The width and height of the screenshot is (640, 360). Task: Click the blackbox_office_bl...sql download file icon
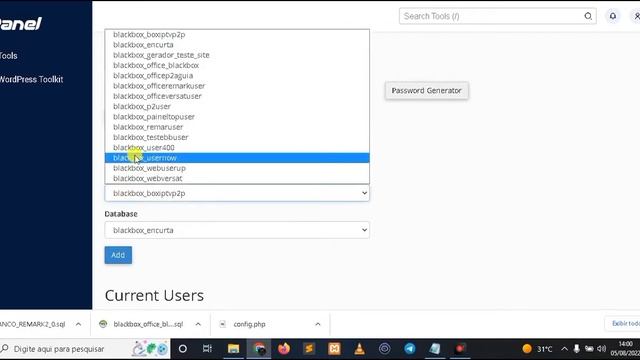coord(103,324)
